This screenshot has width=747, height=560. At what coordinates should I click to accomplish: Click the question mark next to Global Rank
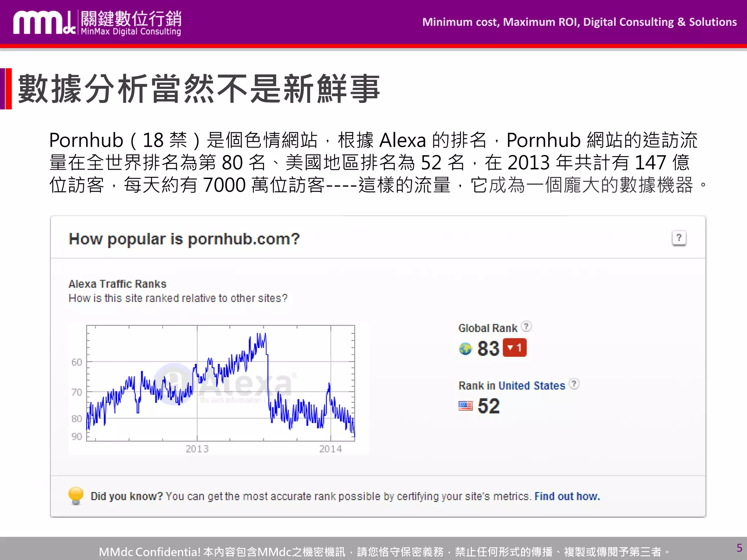526,326
